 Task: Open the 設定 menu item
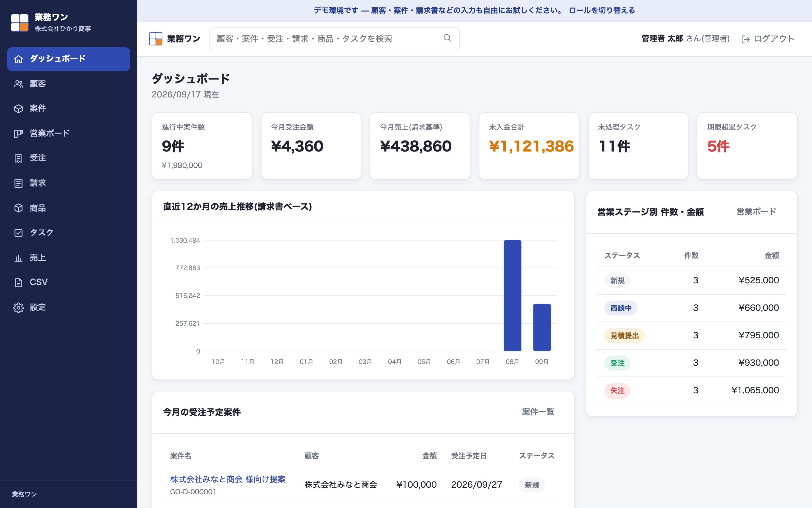click(68, 307)
